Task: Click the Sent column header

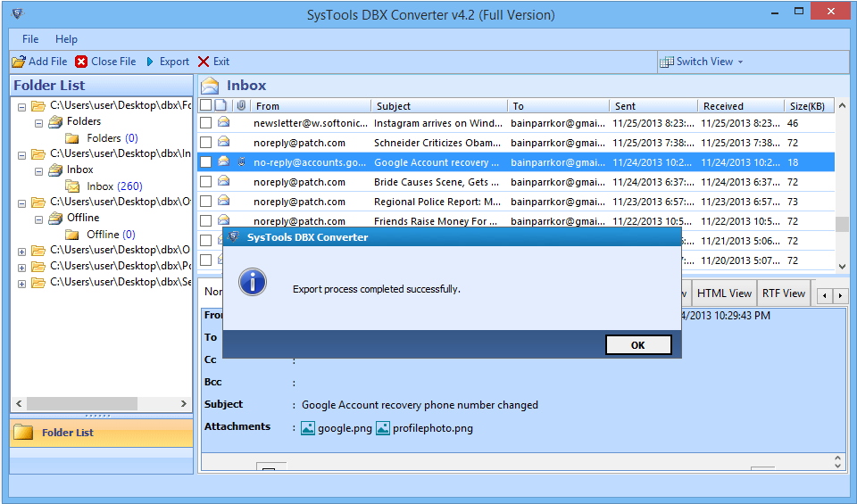Action: tap(653, 106)
